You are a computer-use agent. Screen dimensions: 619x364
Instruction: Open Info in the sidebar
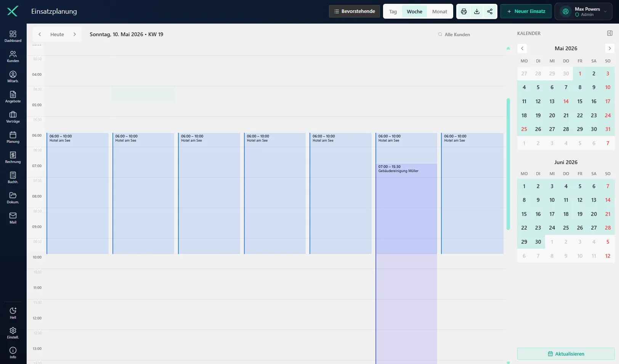point(13,353)
